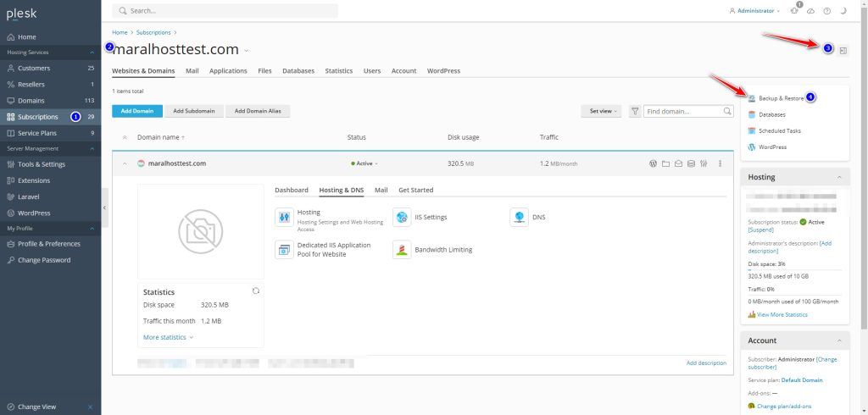Collapse the My Profile section
The image size is (868, 415).
point(92,229)
